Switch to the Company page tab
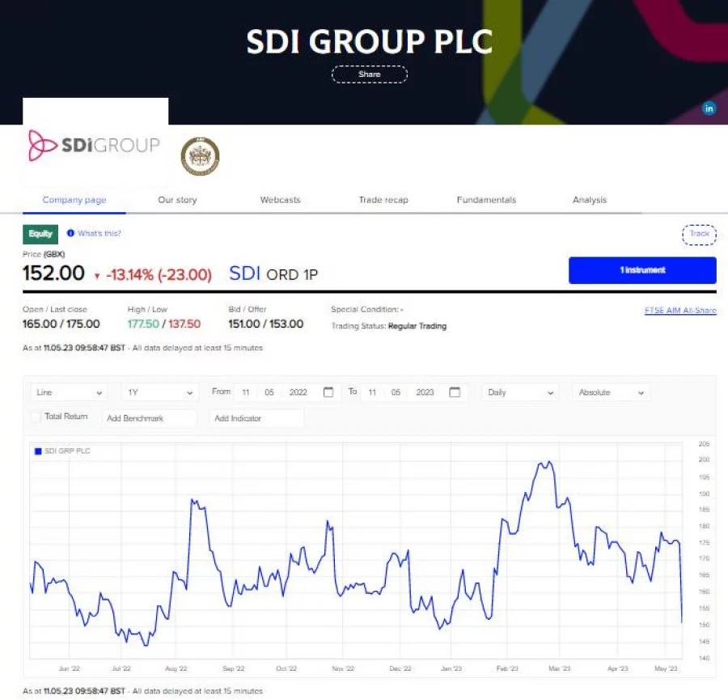Viewport: 728px width, 700px height. tap(74, 200)
